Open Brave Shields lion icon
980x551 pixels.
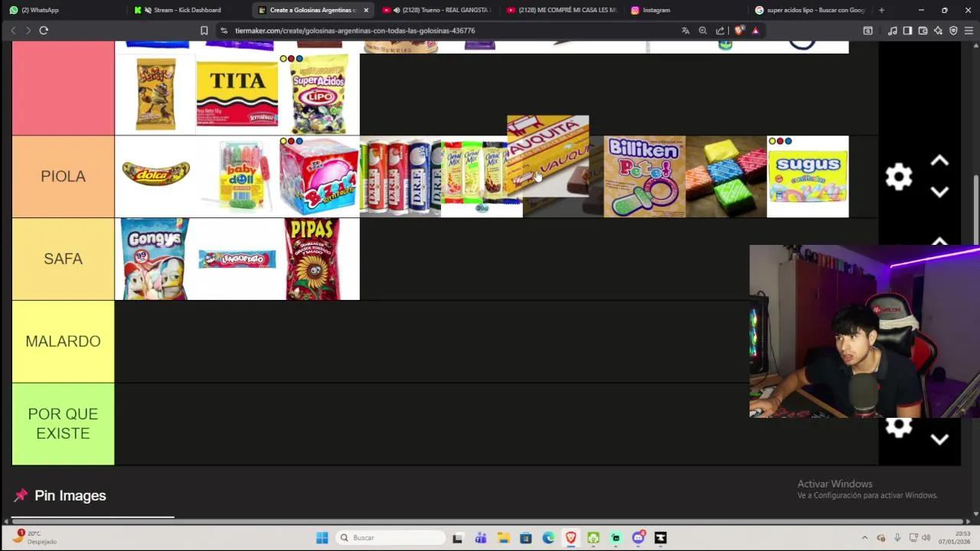pyautogui.click(x=739, y=31)
